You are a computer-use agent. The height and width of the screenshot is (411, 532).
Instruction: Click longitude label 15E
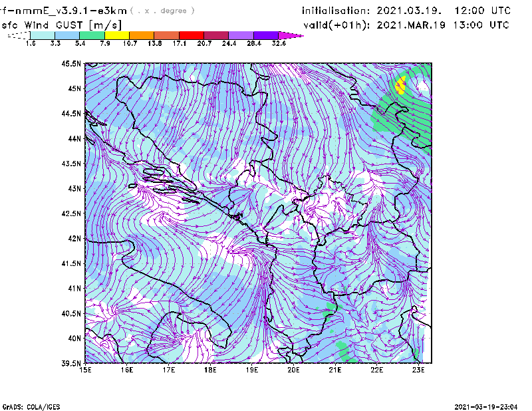pyautogui.click(x=85, y=370)
